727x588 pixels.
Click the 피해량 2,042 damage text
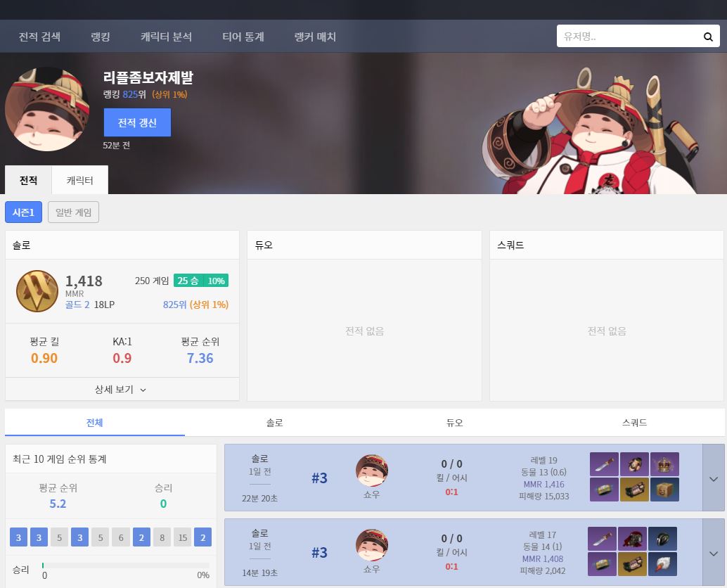543,571
